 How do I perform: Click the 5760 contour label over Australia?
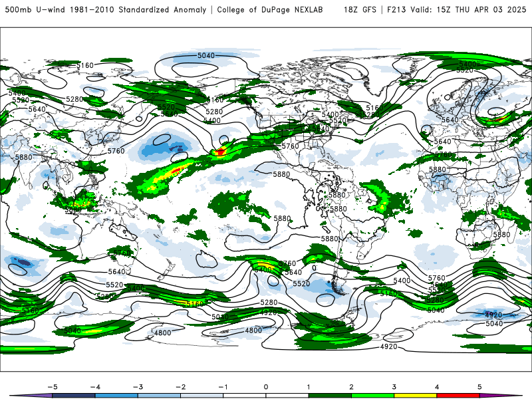tap(122, 253)
